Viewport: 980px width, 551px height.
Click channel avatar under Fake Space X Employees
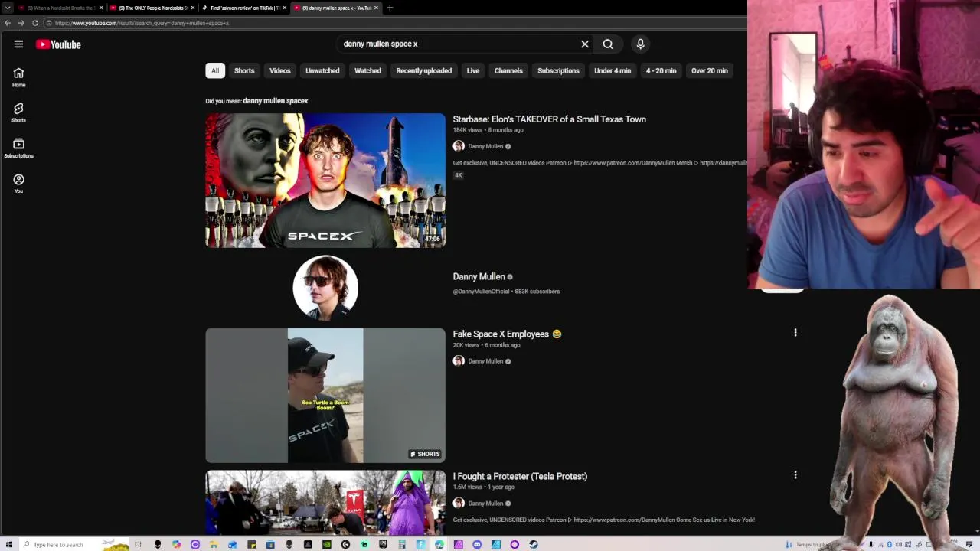[459, 361]
